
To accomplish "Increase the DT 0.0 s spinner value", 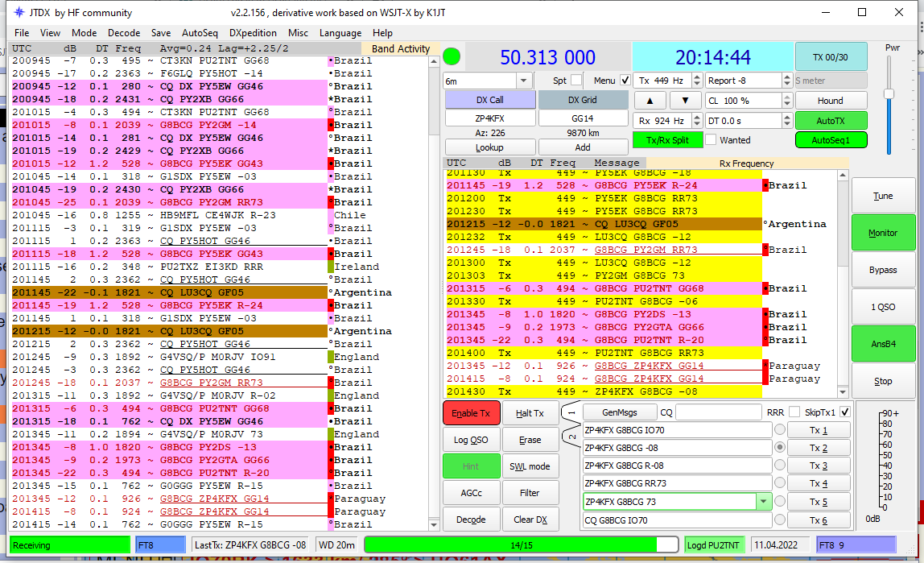I will click(786, 118).
